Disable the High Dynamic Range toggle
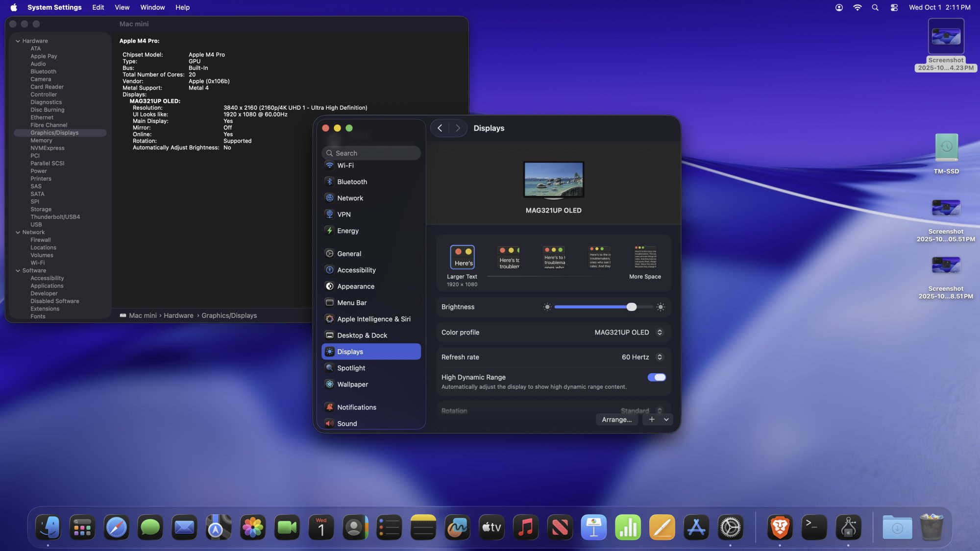 point(657,377)
